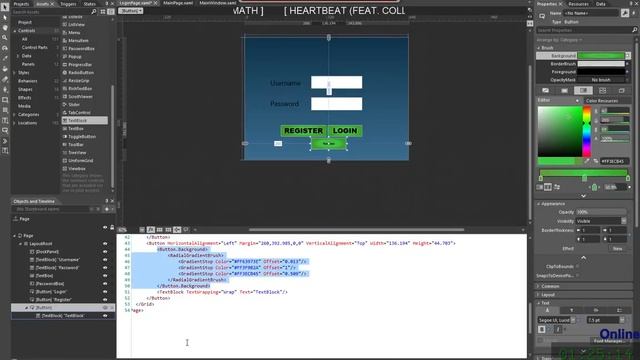640x360 pixels.
Task: Set the gradient type to radial
Action: pos(548,187)
